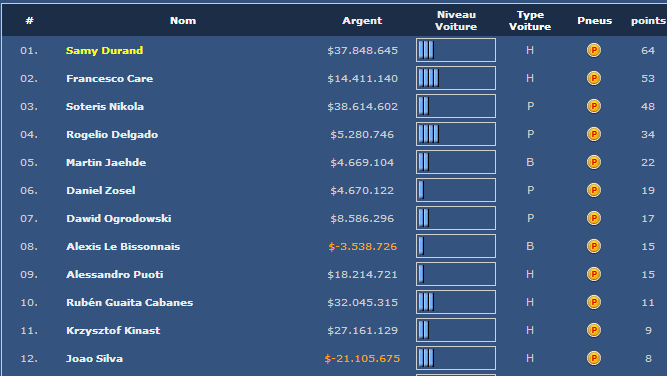The image size is (667, 376).
Task: Open Francesco Care's profile link
Action: 110,79
